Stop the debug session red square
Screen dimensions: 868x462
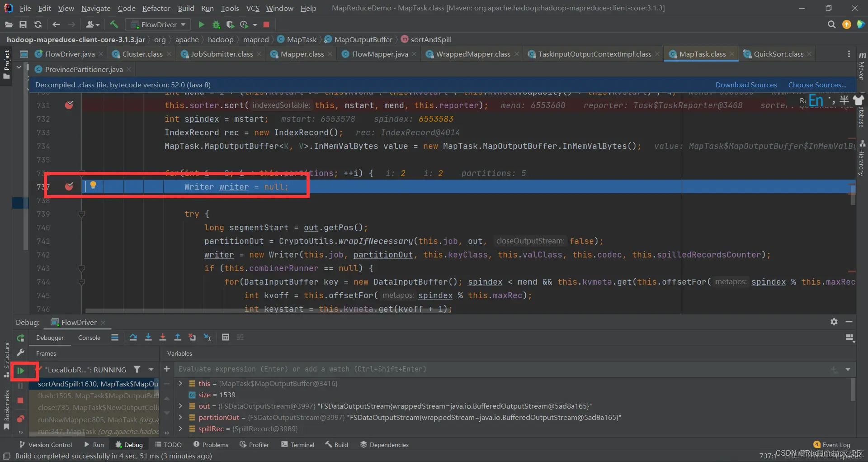(x=20, y=400)
